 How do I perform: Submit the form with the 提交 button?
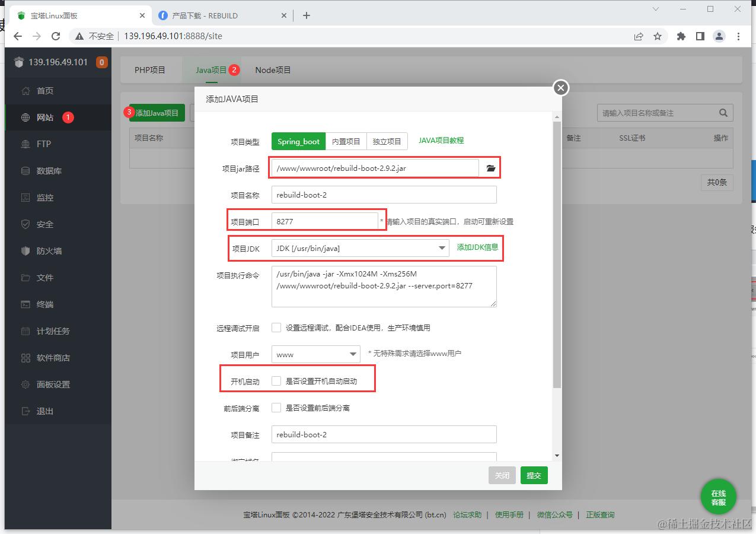(533, 475)
